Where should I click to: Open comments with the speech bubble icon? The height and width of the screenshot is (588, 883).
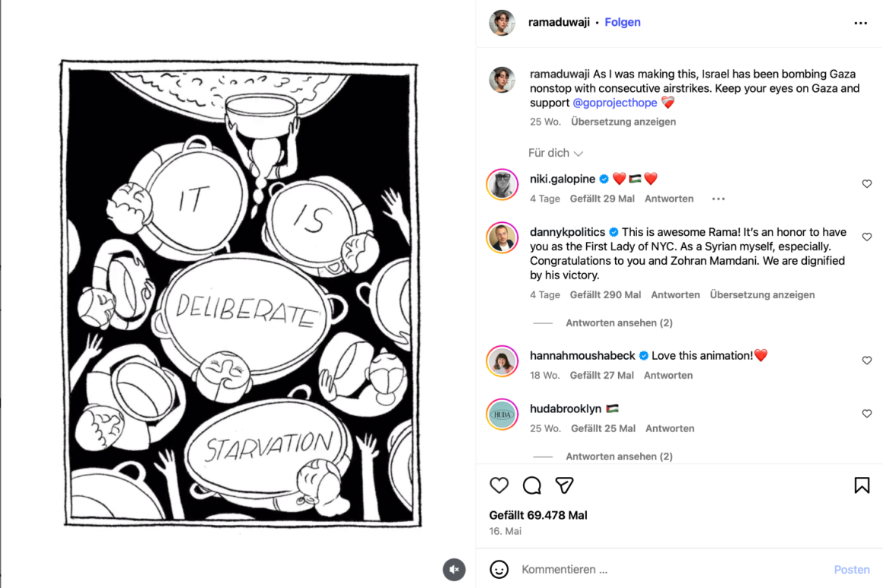532,485
